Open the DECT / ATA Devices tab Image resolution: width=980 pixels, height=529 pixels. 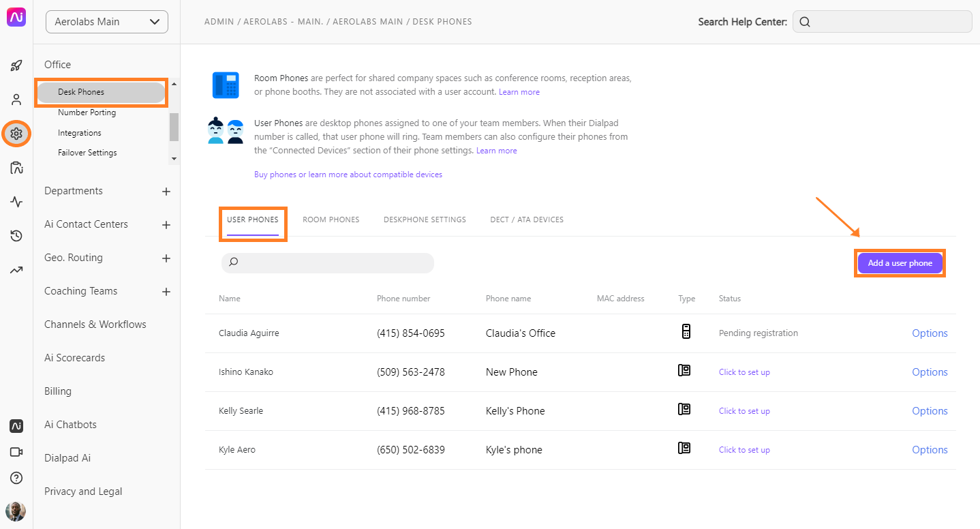point(527,220)
